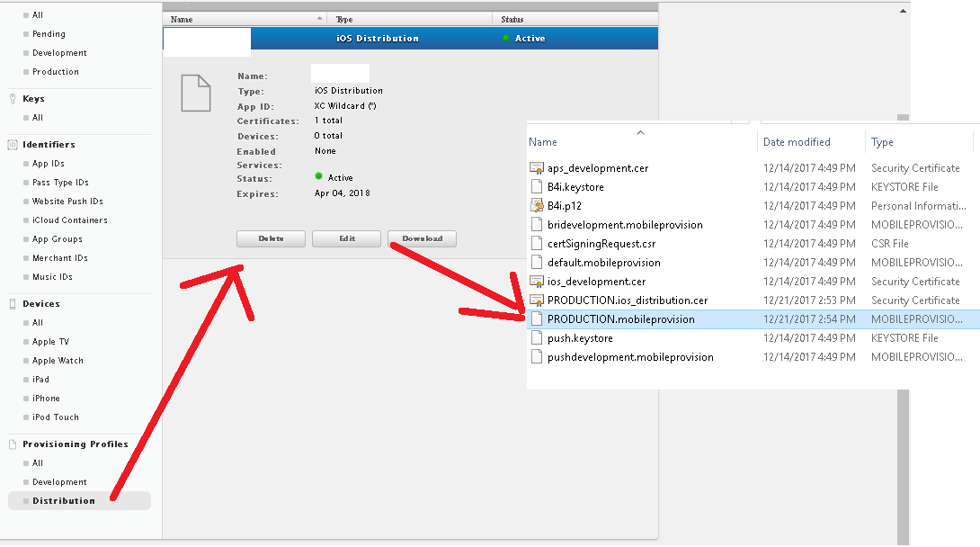Click the scroll up arrow at top right

coord(903,11)
